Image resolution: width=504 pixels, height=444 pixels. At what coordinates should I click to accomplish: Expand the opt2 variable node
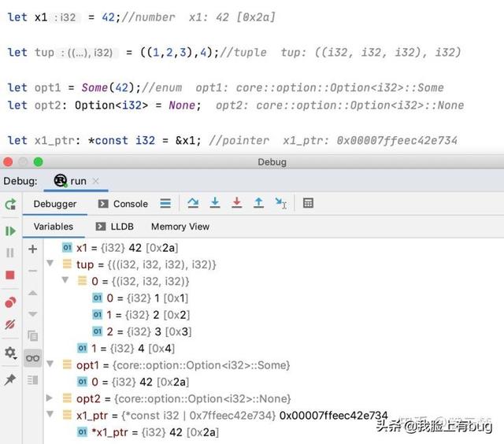coord(50,398)
